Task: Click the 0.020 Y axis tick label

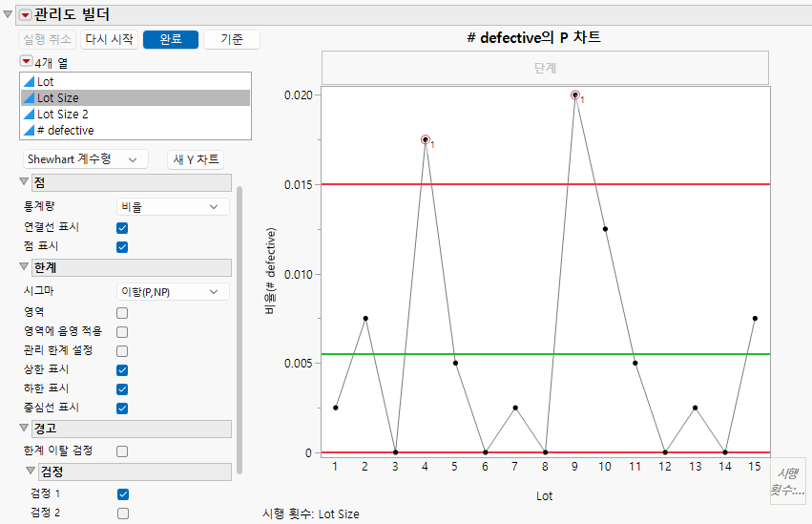Action: tap(299, 95)
